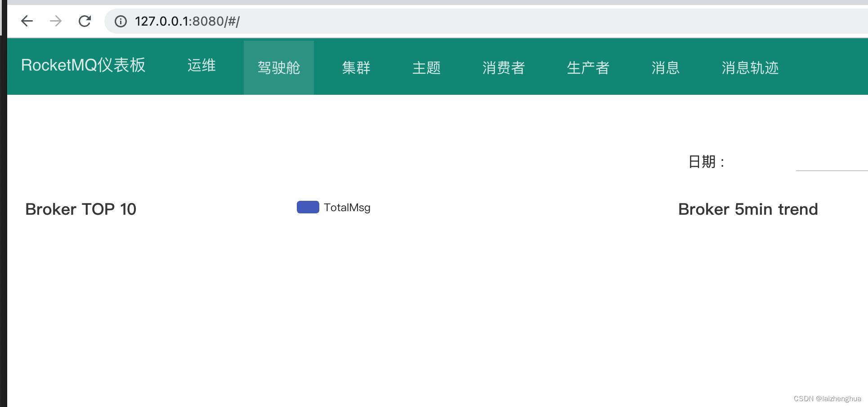
Task: Click the TotalMsg legend label
Action: pyautogui.click(x=347, y=208)
